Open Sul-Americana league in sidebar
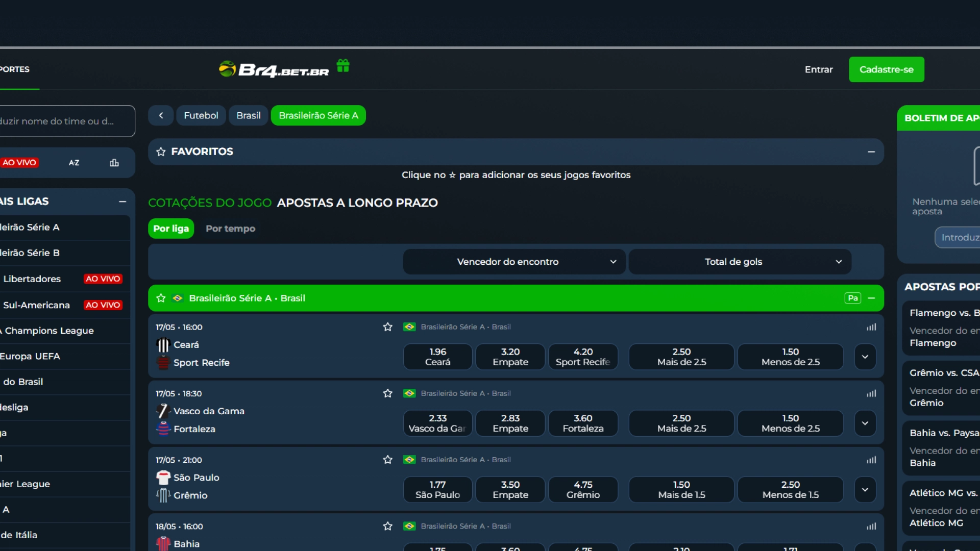 coord(65,305)
